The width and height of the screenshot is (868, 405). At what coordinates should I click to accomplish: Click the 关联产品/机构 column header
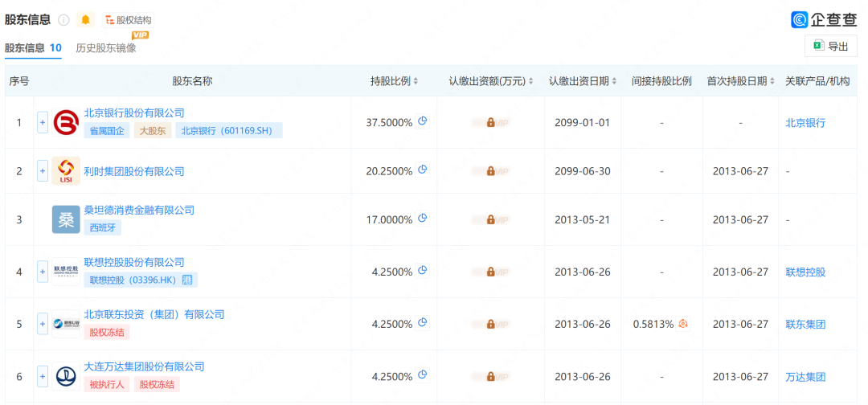point(817,81)
